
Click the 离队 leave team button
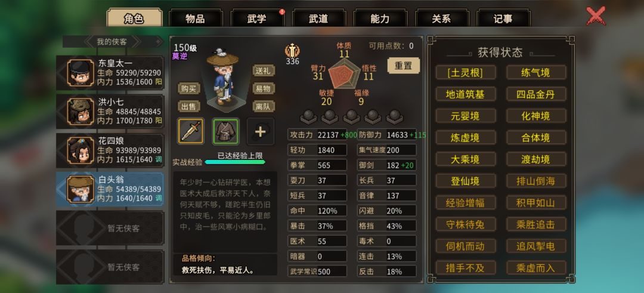pos(264,106)
